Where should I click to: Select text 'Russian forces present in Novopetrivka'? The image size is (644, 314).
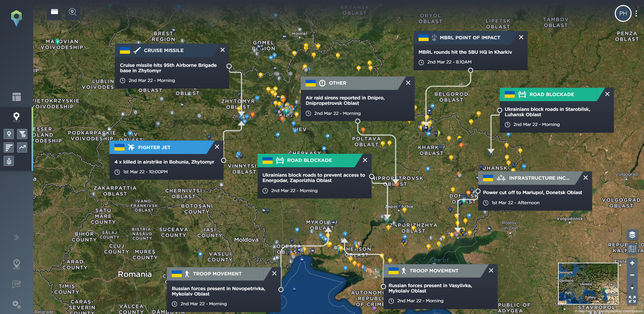click(218, 288)
